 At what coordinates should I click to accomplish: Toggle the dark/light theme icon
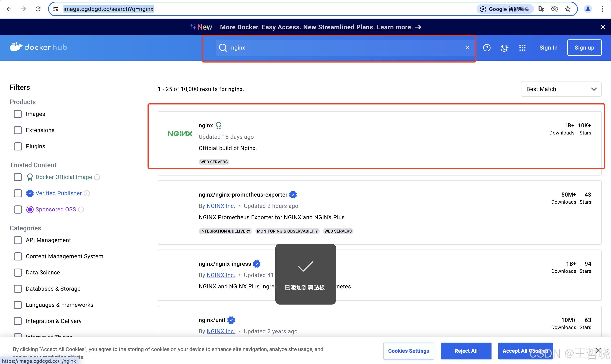coord(504,48)
